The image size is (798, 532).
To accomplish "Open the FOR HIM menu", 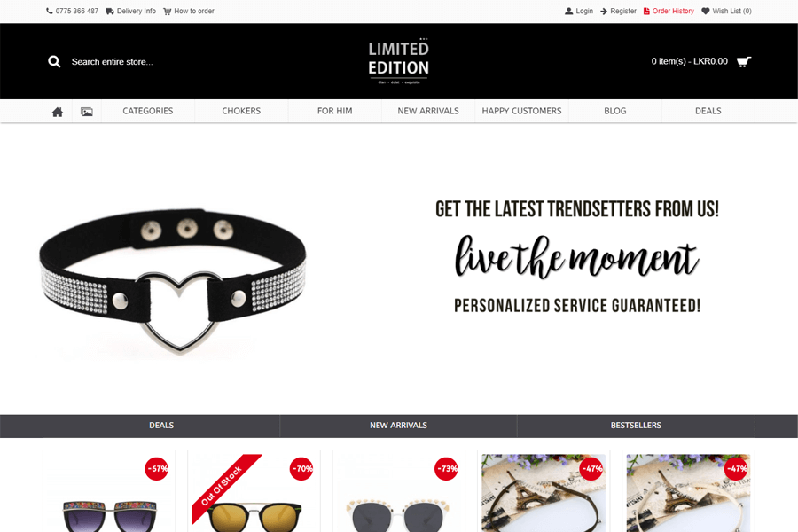I will 335,111.
